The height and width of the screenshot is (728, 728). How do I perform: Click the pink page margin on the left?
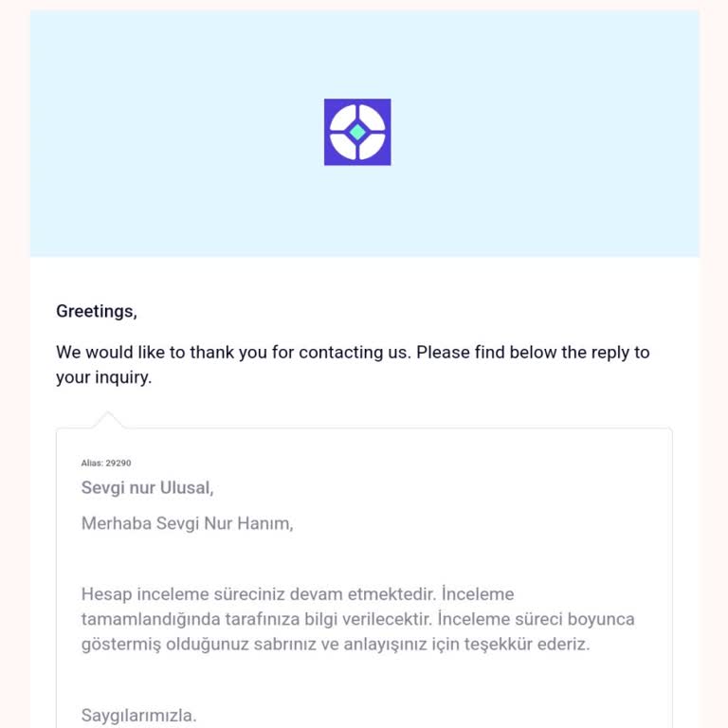(x=14, y=379)
